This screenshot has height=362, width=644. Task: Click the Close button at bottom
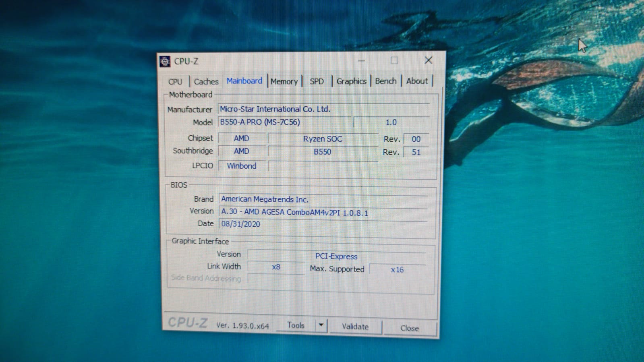click(x=410, y=328)
